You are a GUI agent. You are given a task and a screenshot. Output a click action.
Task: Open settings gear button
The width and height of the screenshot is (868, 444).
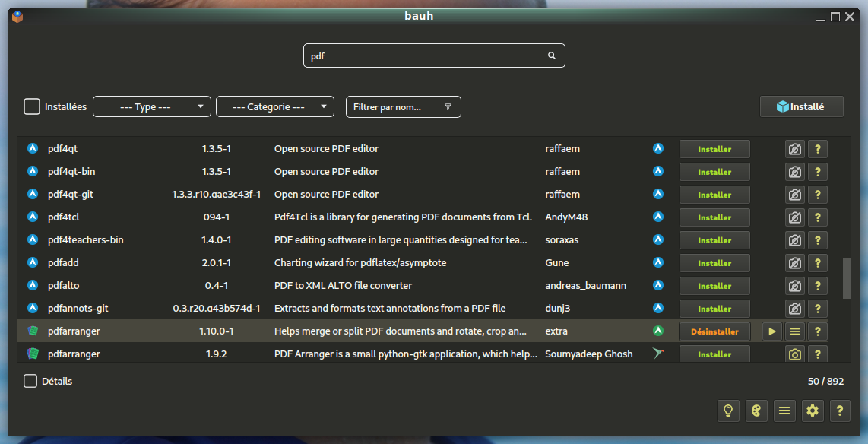pyautogui.click(x=812, y=411)
